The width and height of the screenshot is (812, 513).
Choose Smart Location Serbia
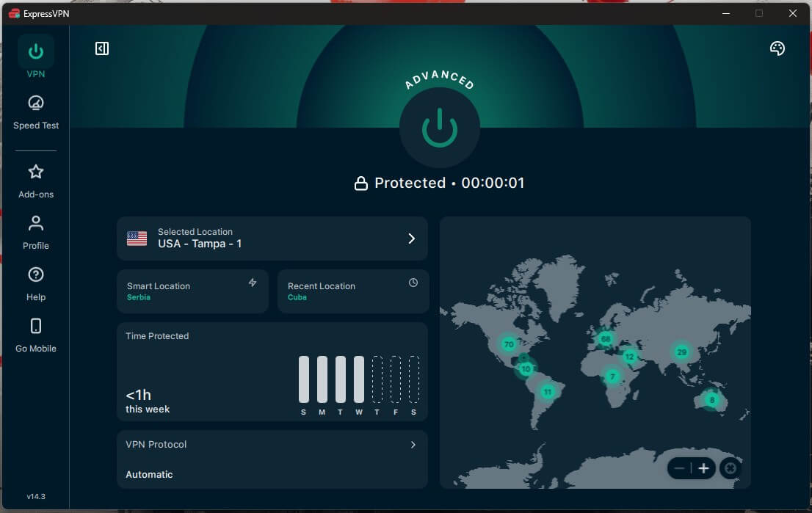click(192, 291)
